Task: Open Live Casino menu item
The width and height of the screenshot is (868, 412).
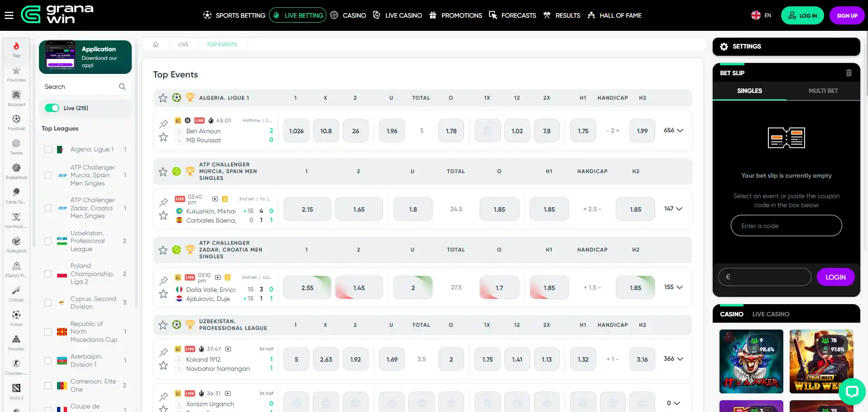Action: pos(397,15)
